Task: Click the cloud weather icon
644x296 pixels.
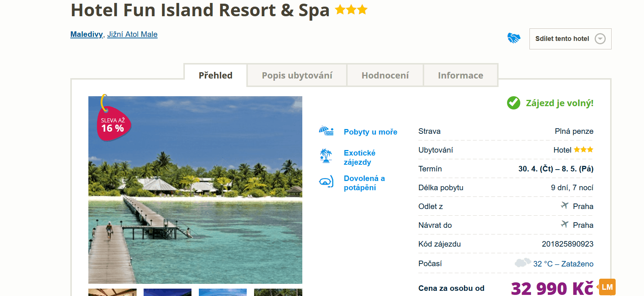Action: coord(522,263)
